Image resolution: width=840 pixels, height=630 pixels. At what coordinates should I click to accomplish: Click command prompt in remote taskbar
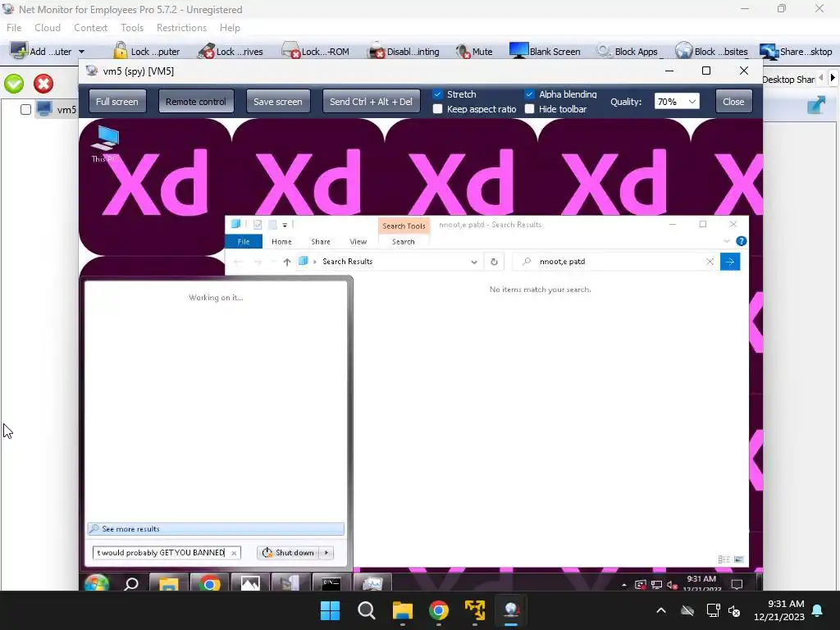(331, 583)
